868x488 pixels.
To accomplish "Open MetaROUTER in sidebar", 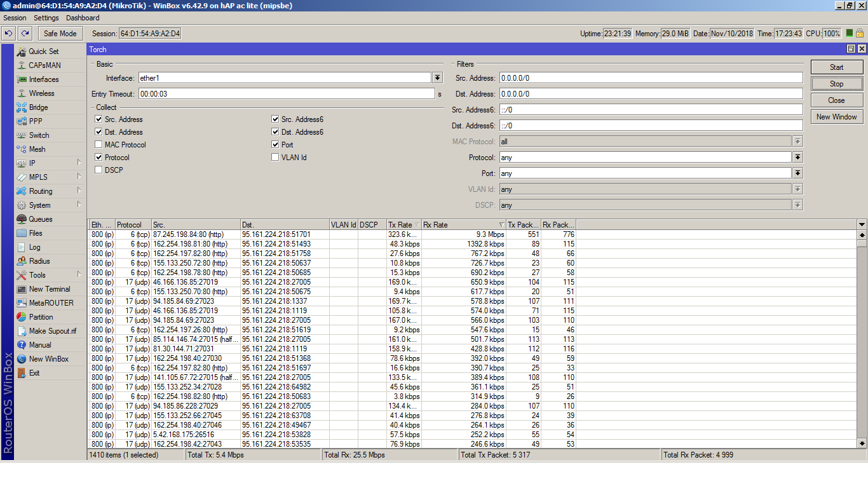I will pos(51,303).
